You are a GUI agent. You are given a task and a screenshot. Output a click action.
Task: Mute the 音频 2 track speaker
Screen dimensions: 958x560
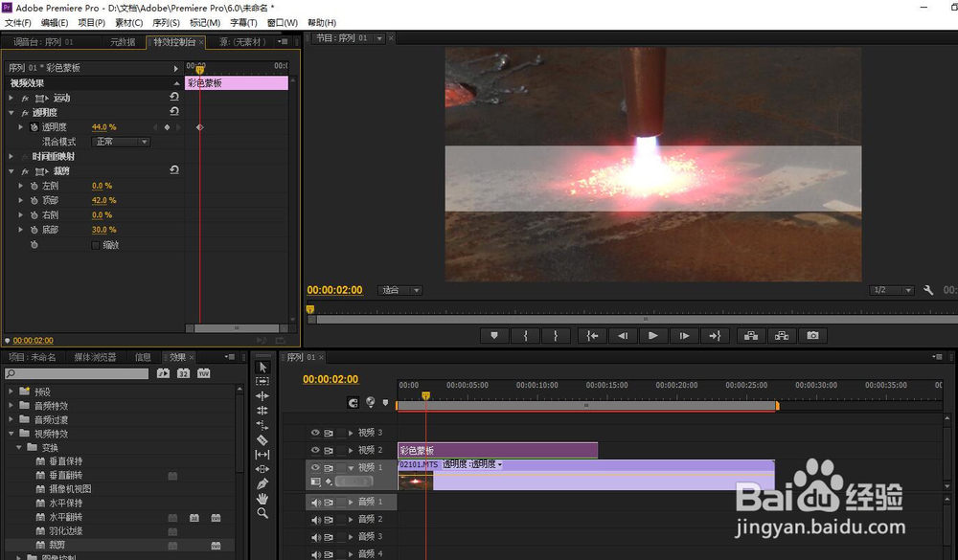pyautogui.click(x=315, y=520)
